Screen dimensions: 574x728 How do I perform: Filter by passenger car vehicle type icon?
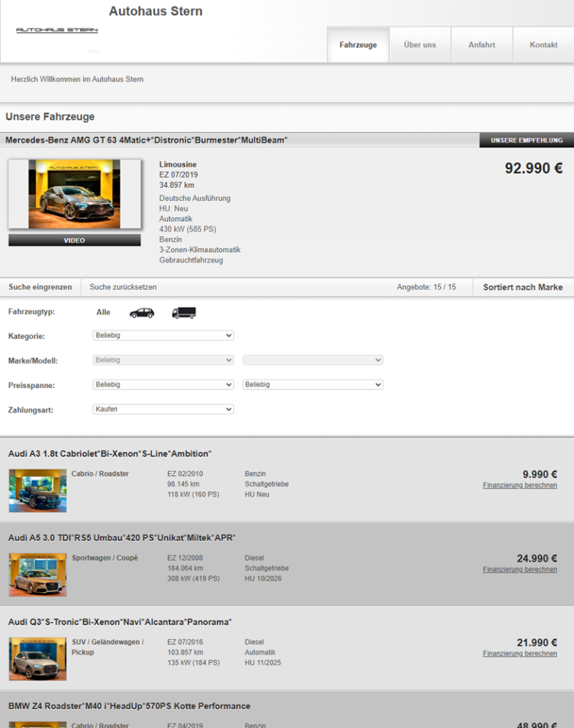coord(142,313)
